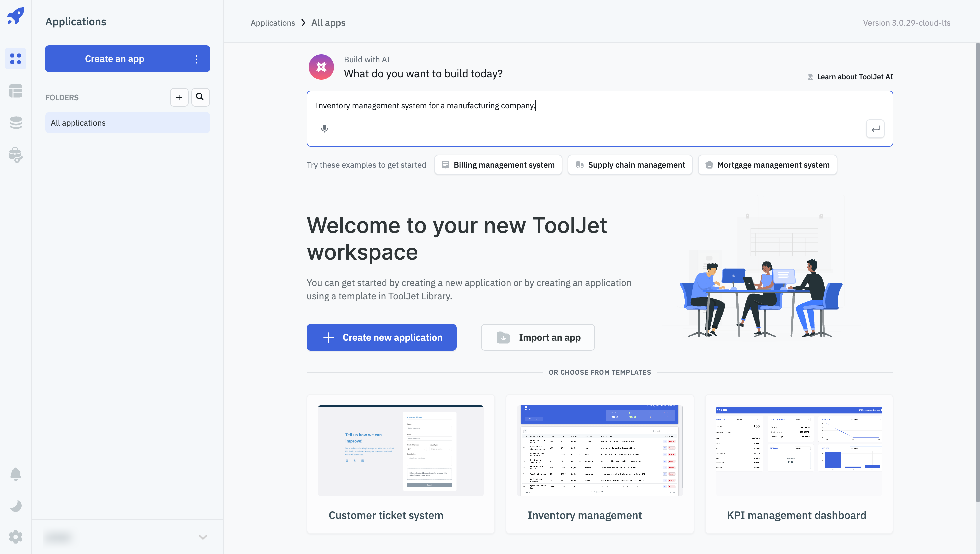
Task: Choose the Billing management system example
Action: 498,165
